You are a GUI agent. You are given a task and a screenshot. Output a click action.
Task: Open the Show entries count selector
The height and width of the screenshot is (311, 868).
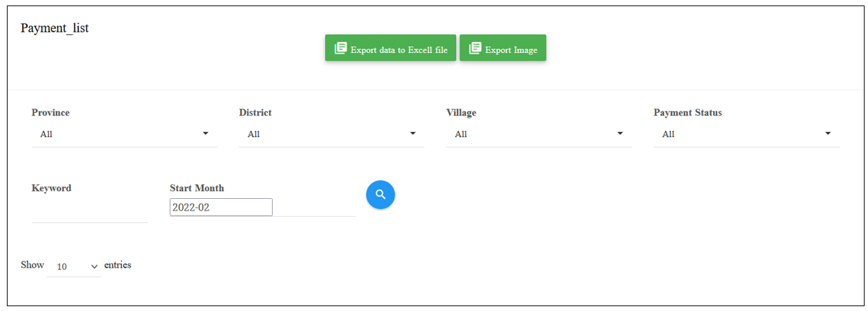tap(74, 266)
